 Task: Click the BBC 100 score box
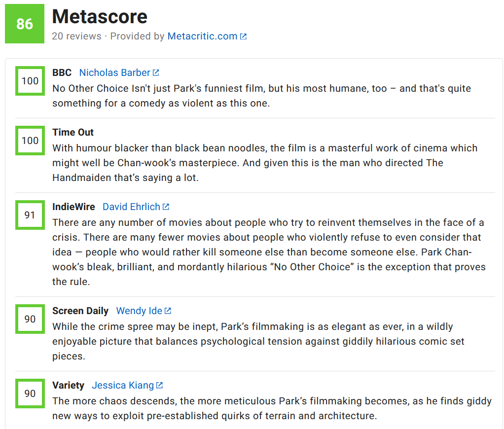30,81
